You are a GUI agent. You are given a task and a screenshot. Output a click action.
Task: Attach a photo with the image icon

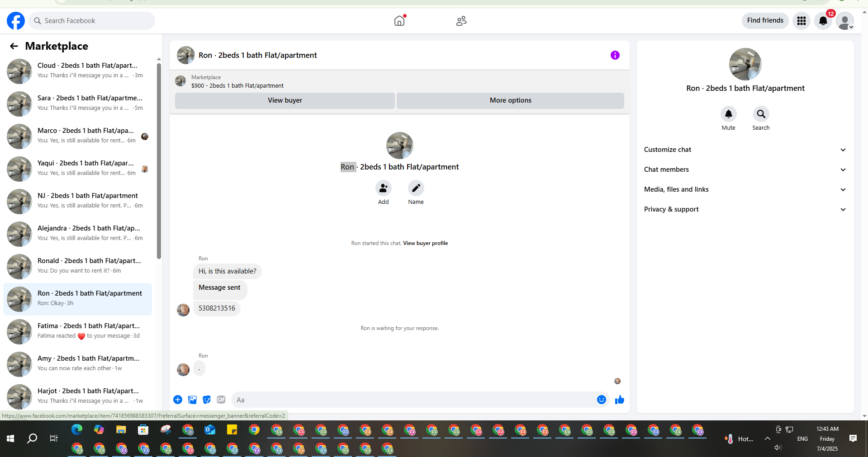[192, 400]
